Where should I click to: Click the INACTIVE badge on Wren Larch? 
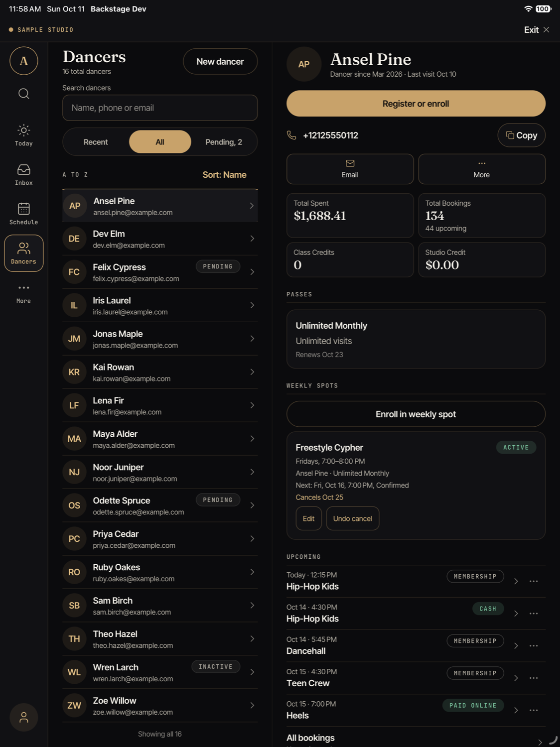click(216, 666)
